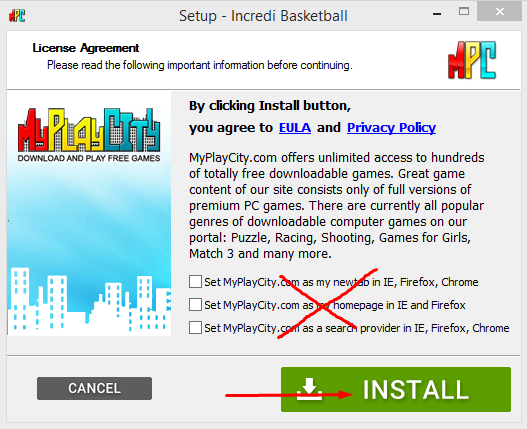527x429 pixels.
Task: Click the download arrow icon on Install
Action: coord(310,389)
